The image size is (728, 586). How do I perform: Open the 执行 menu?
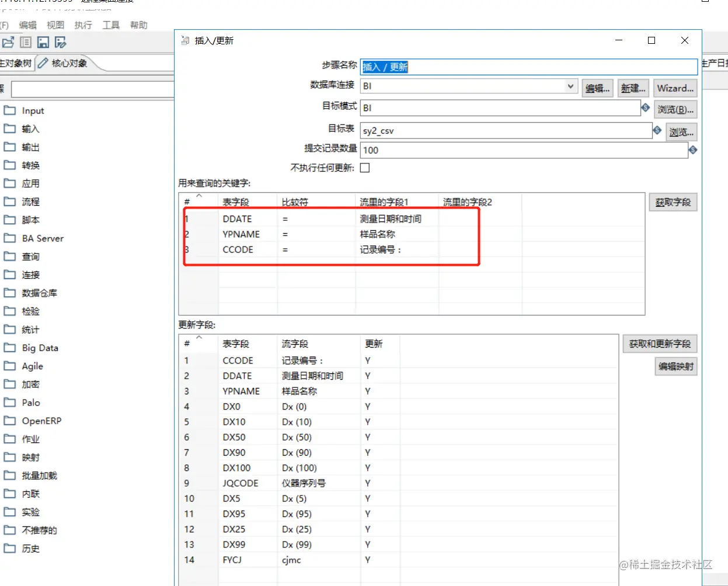[x=83, y=25]
